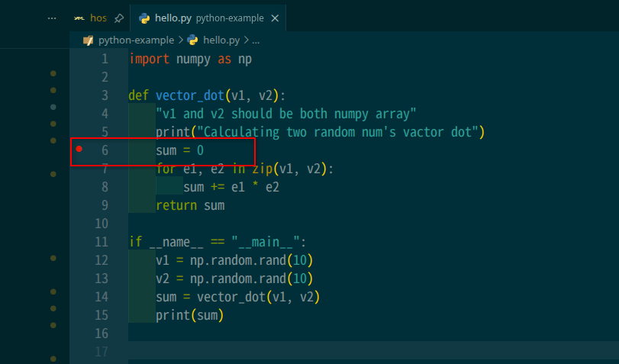Open the "..." overflow menu beside the tabs
619x364 pixels.
(52, 18)
